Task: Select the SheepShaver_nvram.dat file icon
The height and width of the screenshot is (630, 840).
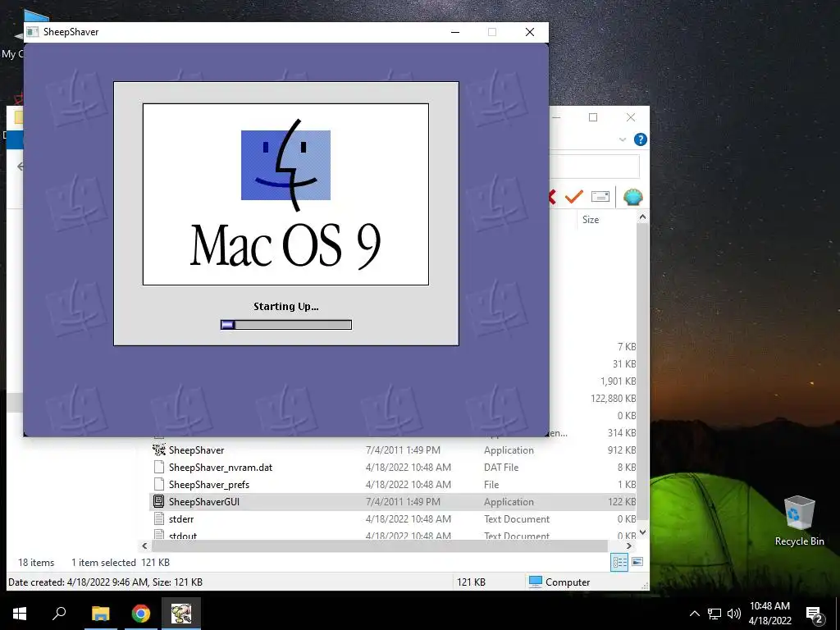Action: [158, 467]
